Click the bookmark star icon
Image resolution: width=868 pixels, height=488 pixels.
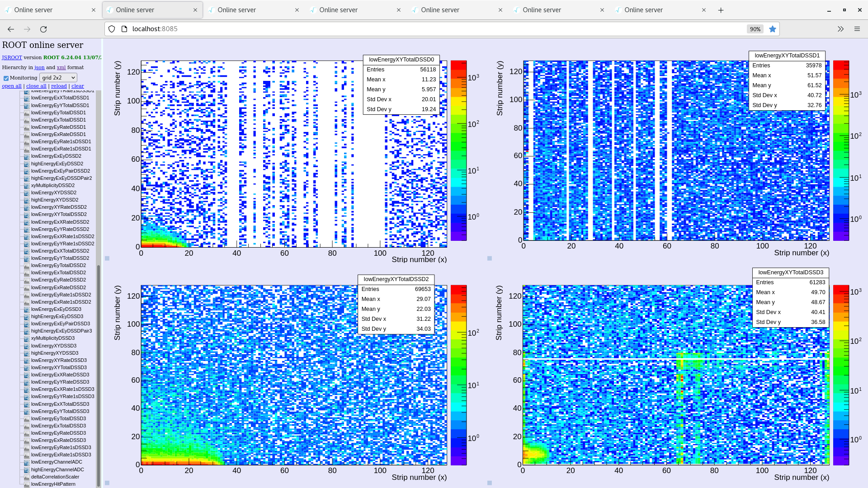tap(773, 29)
